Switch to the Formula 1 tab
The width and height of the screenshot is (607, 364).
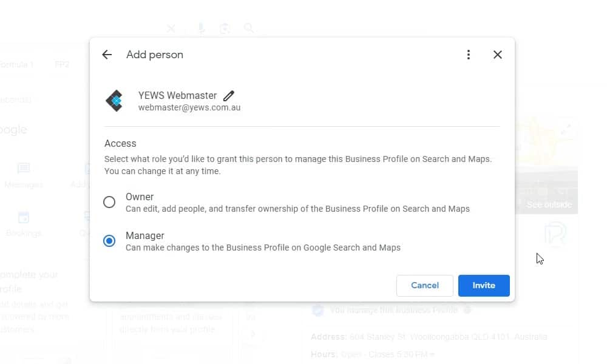pyautogui.click(x=17, y=64)
